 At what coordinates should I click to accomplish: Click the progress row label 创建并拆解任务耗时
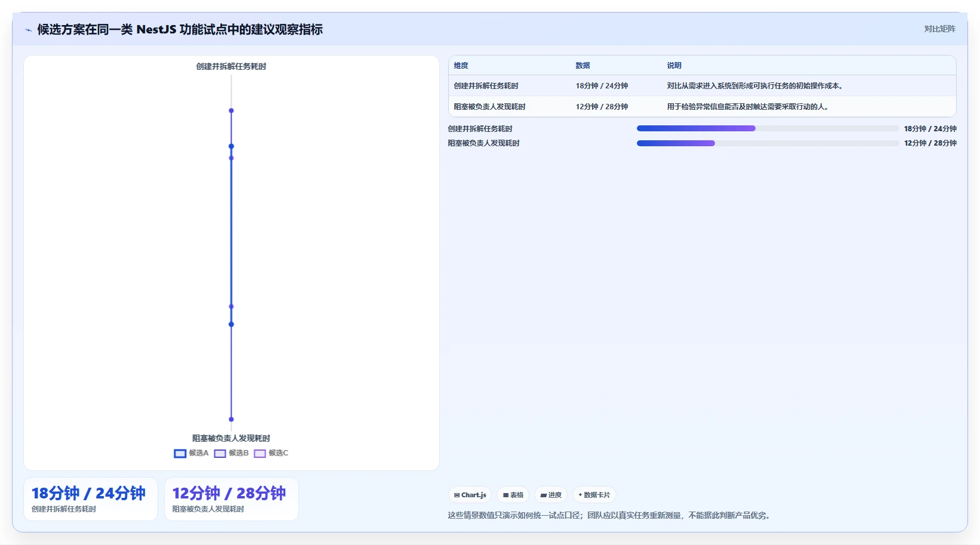[x=480, y=129]
